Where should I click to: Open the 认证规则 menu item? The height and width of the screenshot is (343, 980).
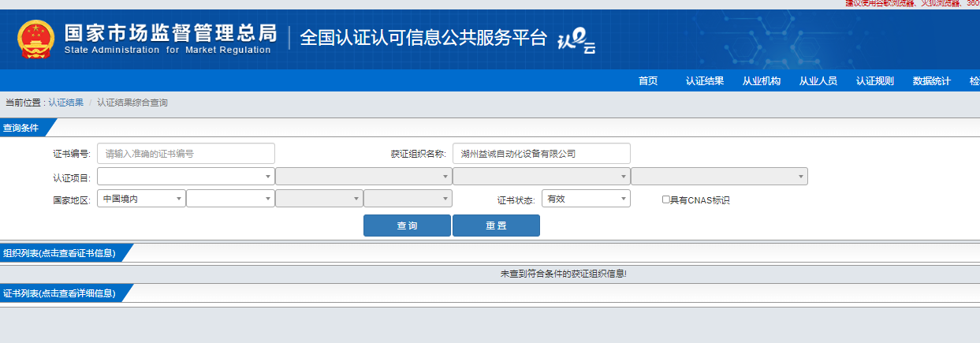(x=875, y=81)
